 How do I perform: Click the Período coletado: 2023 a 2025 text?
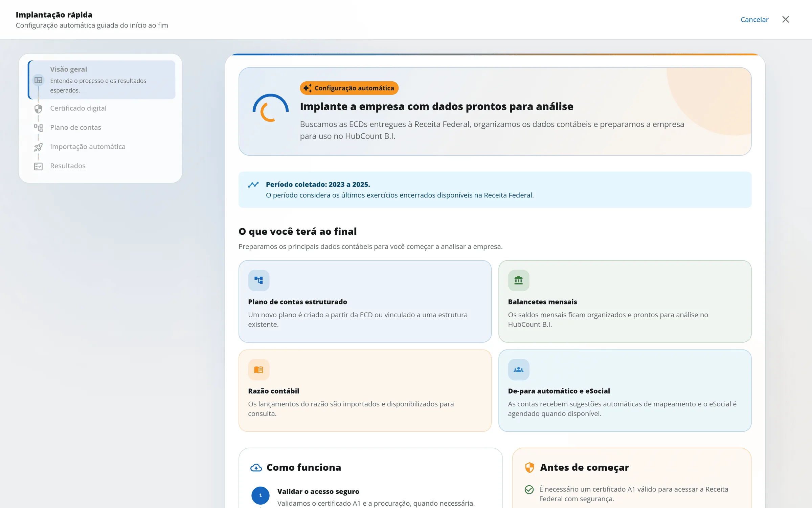click(x=318, y=185)
